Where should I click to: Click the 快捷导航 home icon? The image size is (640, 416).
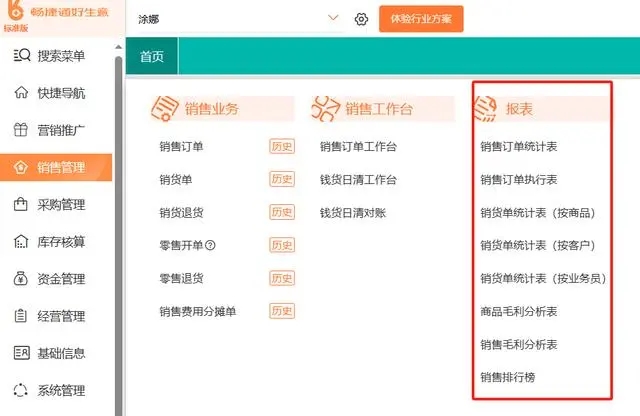point(21,93)
